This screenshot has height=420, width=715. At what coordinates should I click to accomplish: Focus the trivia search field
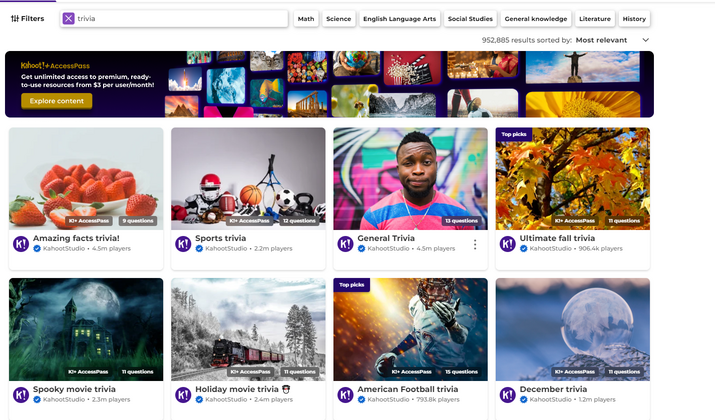click(174, 19)
